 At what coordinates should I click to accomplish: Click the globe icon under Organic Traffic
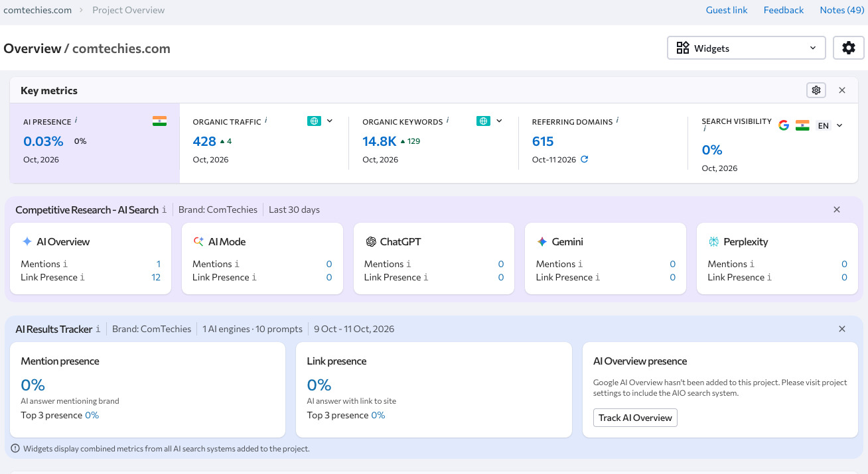coord(314,121)
